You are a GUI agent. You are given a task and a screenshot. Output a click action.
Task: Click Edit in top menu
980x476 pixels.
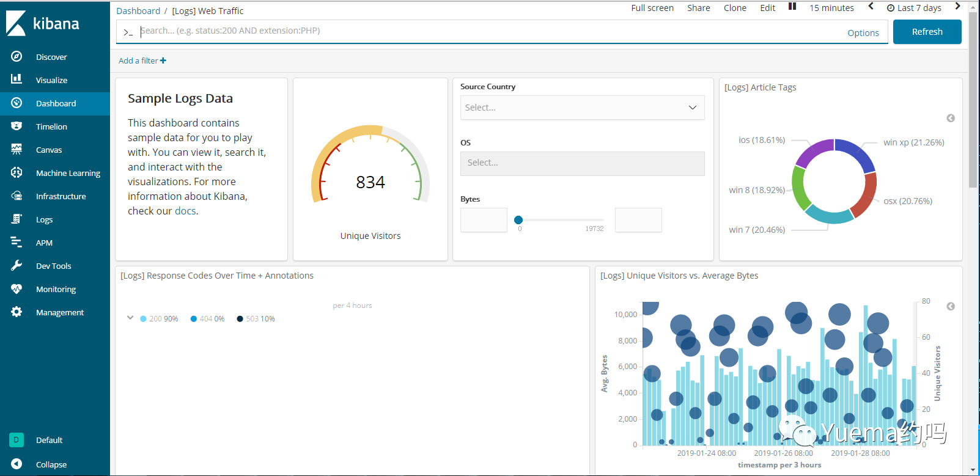point(767,8)
